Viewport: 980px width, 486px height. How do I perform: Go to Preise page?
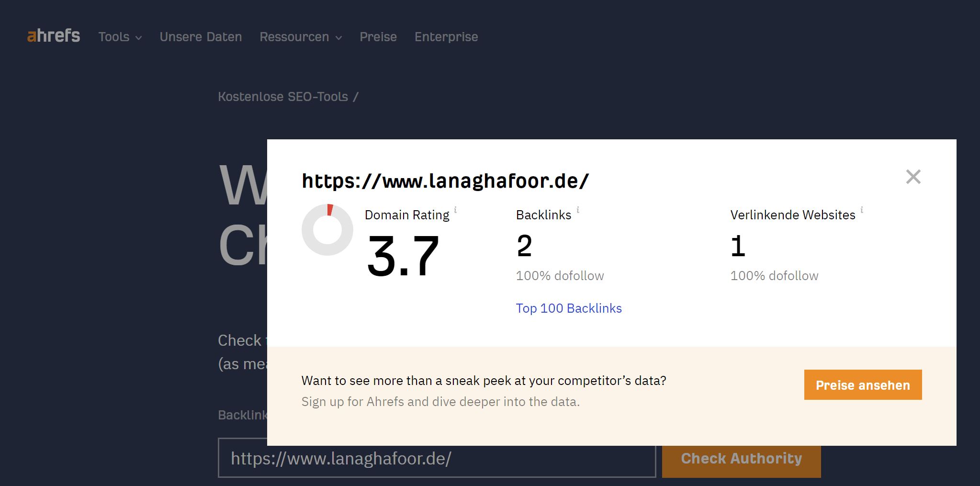pos(378,37)
